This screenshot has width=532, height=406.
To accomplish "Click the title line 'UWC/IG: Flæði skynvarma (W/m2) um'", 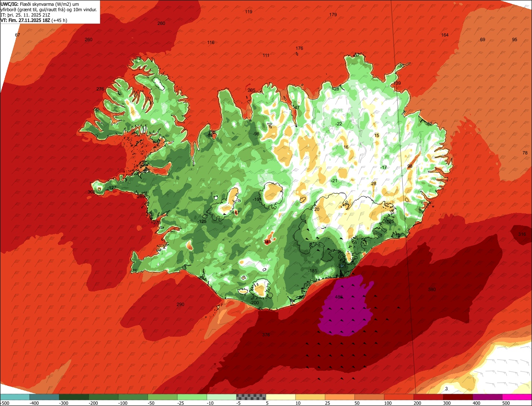I will [x=39, y=4].
